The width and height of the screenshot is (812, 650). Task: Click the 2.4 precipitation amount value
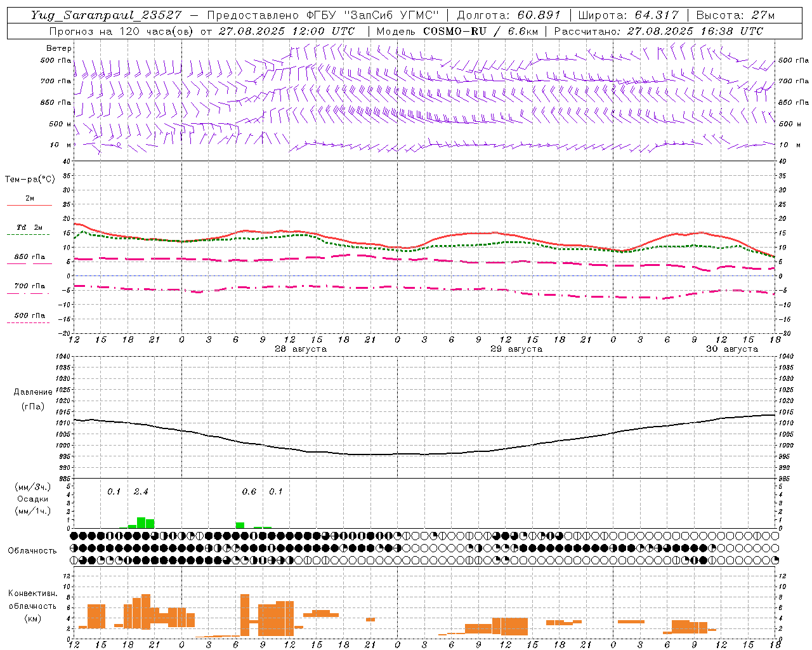141,491
